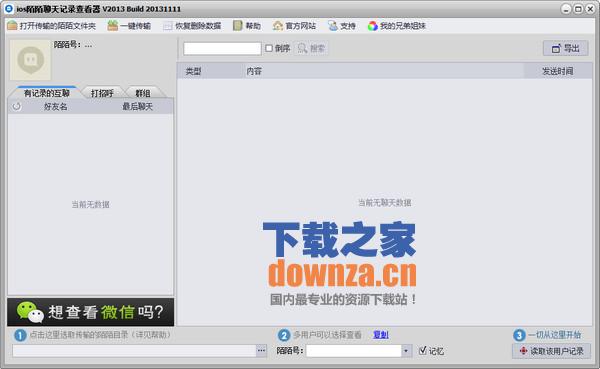This screenshot has width=600, height=369.
Task: Click the refresh icon in friend list header
Action: point(16,106)
